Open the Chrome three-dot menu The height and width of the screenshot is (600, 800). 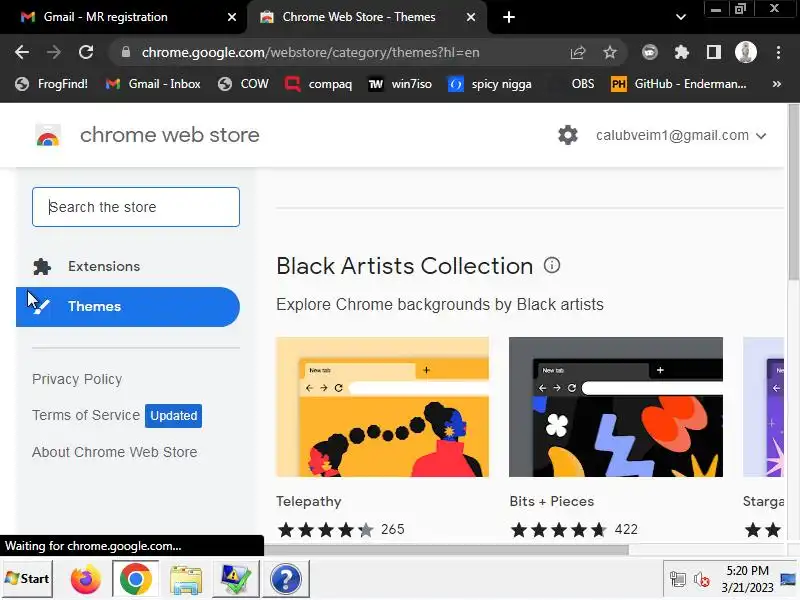(778, 52)
